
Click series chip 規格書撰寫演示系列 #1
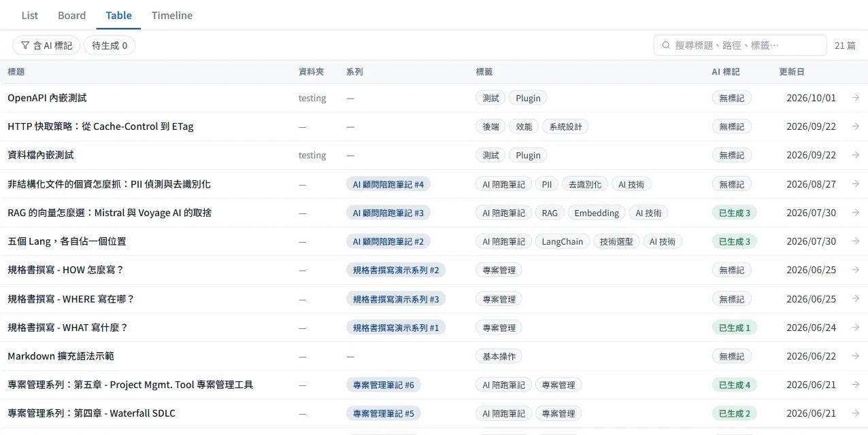click(x=396, y=328)
